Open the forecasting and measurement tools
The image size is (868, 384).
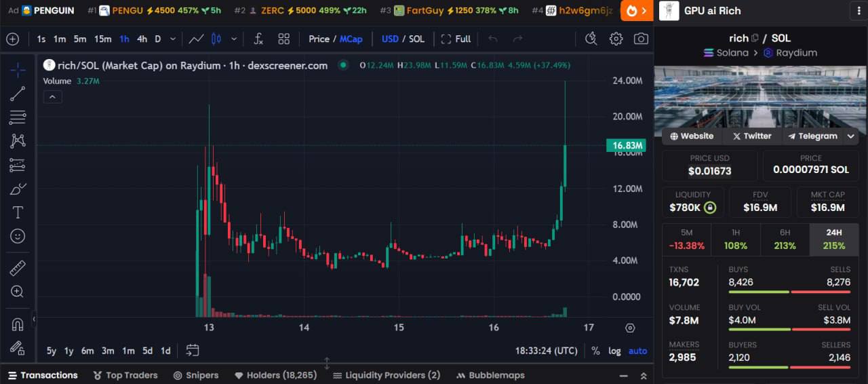(x=18, y=165)
